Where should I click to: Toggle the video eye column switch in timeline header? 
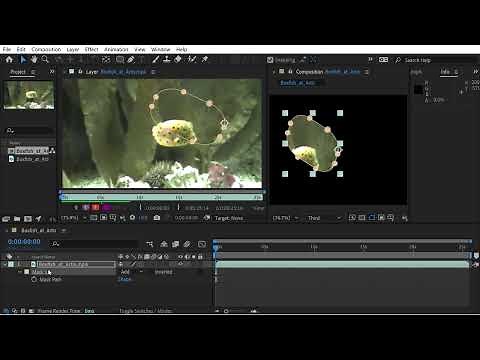[180, 257]
